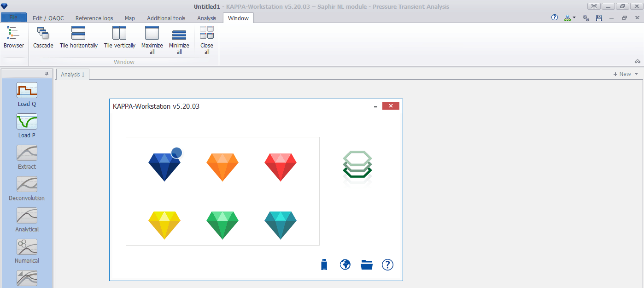Launch the orange diamond module
Screen dimensions: 644x288
point(222,166)
